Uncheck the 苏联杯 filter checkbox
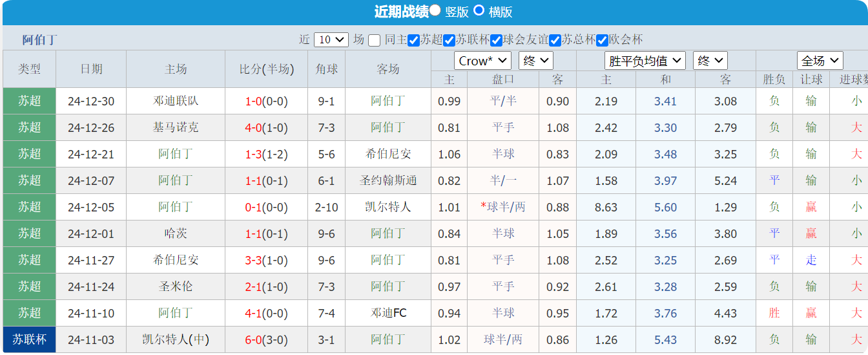The height and width of the screenshot is (355, 868). point(449,40)
